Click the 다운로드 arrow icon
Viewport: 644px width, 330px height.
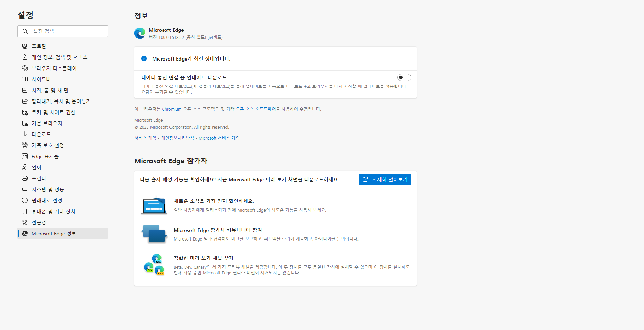25,134
